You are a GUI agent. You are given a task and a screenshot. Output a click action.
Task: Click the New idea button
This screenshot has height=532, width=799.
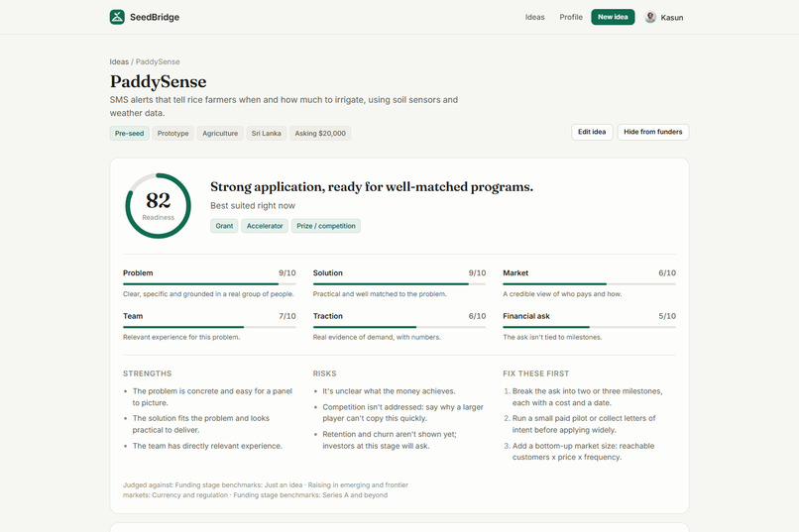pyautogui.click(x=613, y=17)
